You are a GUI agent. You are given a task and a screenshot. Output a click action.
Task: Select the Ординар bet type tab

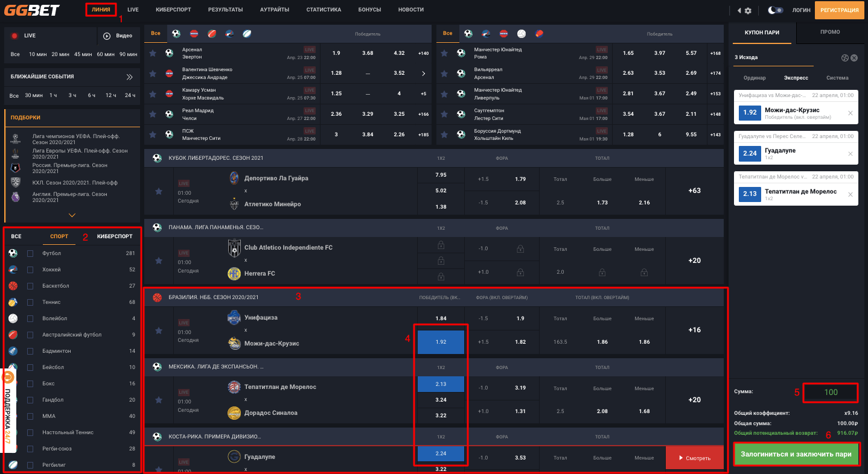755,78
